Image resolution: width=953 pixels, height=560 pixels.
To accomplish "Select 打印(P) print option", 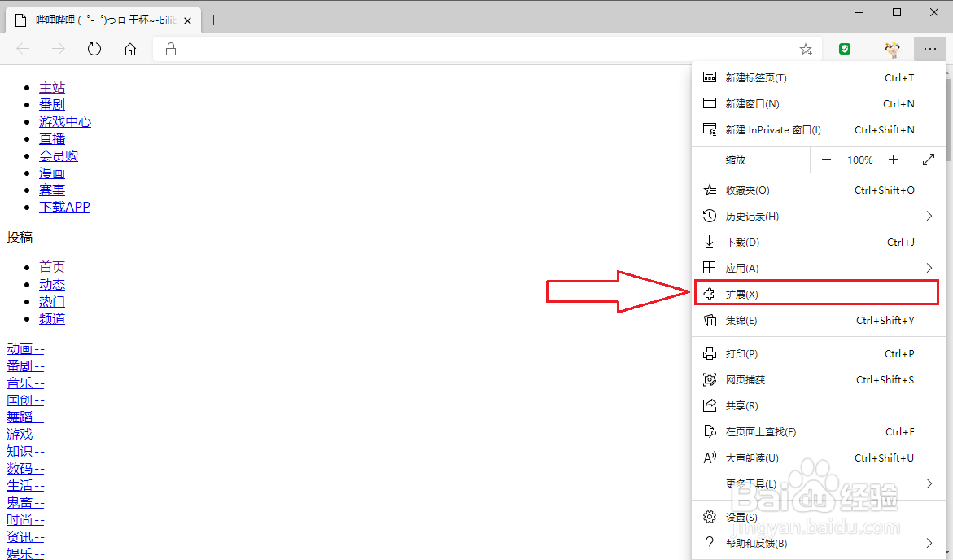I will pos(820,354).
